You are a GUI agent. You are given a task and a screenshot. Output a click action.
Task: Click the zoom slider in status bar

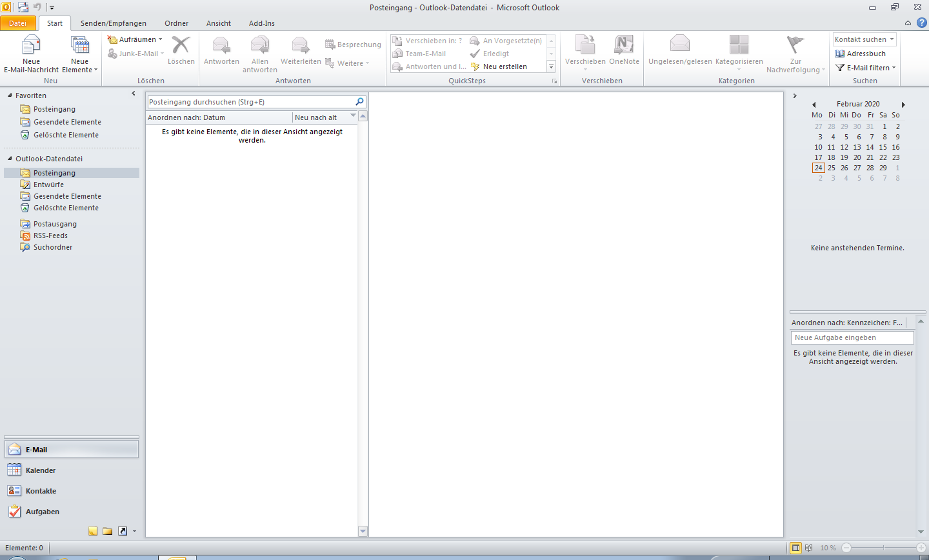(883, 548)
